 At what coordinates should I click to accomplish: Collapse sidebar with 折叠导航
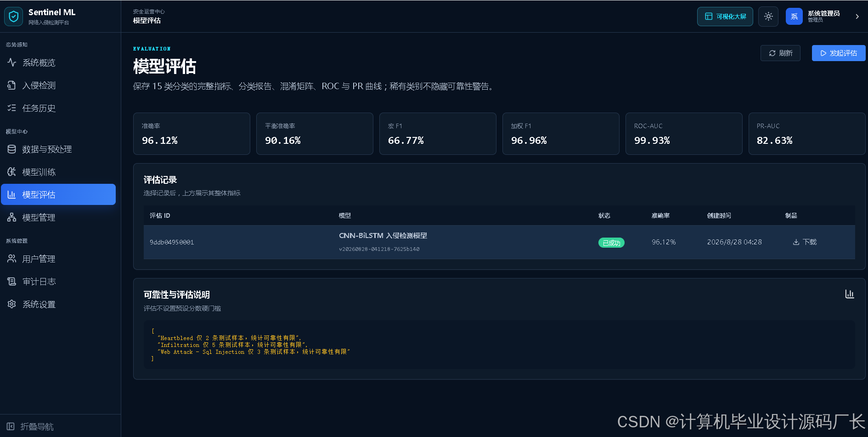click(30, 426)
